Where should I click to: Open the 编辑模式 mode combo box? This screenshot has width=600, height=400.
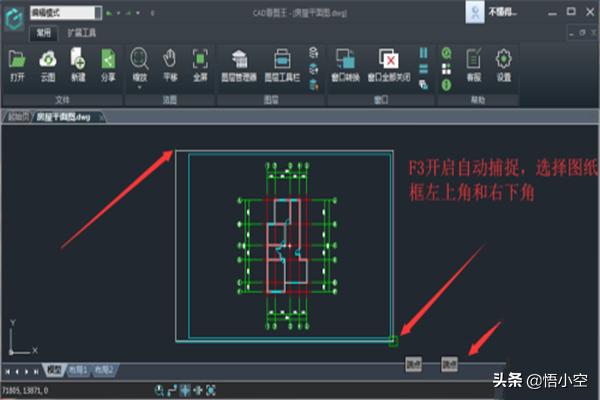pos(66,13)
